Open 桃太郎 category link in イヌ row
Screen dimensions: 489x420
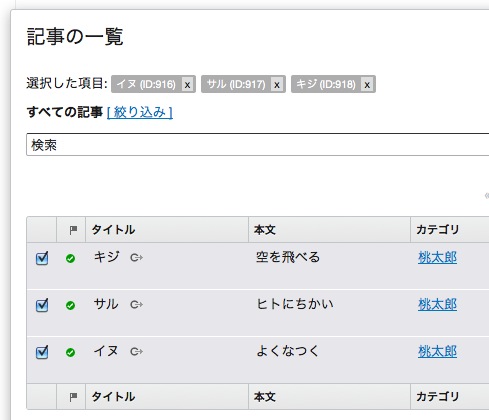click(x=437, y=352)
